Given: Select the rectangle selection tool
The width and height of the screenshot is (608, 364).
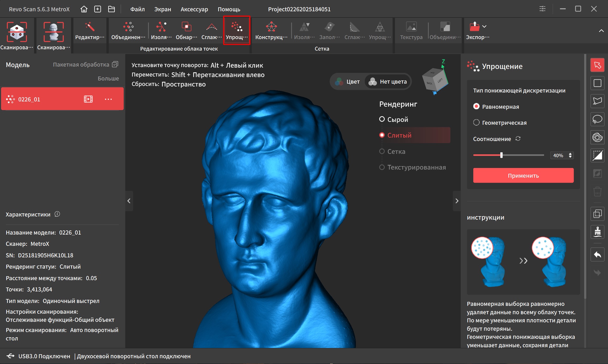Looking at the screenshot, I should pyautogui.click(x=597, y=83).
